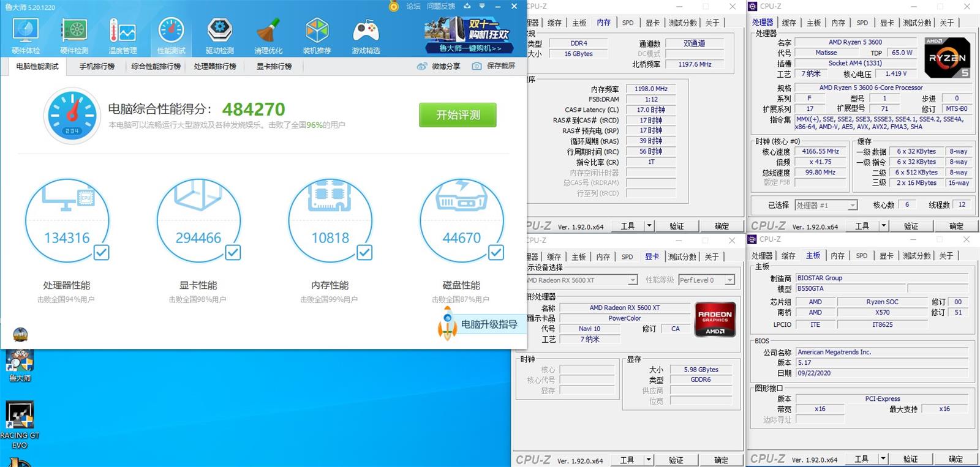Expand 工具 arrow in CPU-Z processor window

click(884, 226)
